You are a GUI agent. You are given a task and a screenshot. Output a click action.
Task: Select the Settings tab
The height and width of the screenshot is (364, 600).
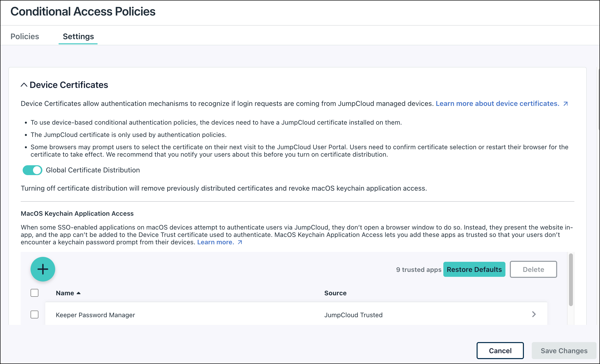point(78,36)
